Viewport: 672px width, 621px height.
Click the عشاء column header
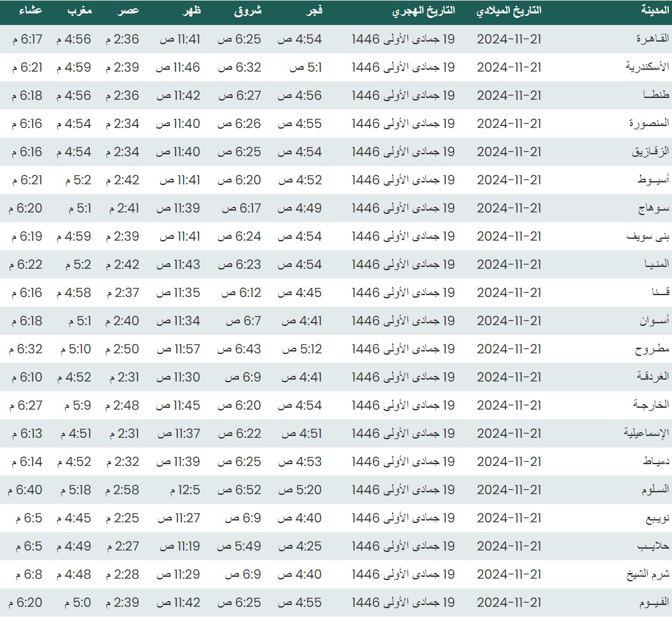click(26, 12)
